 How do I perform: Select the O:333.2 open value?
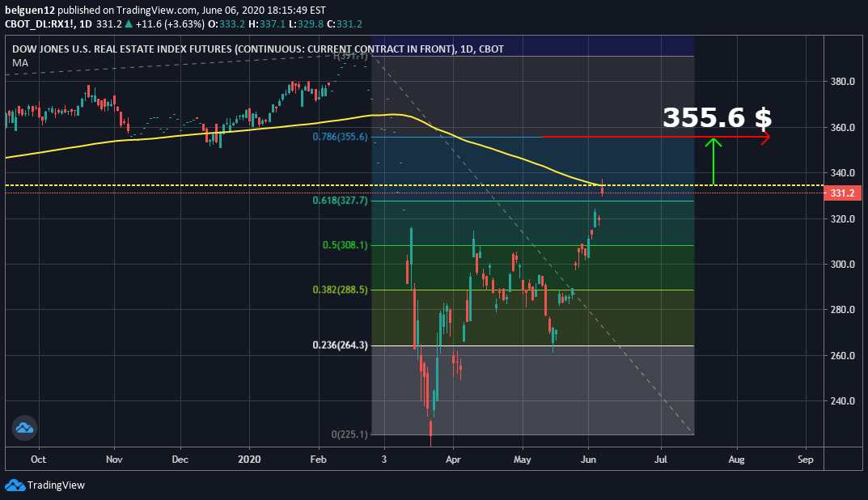226,23
